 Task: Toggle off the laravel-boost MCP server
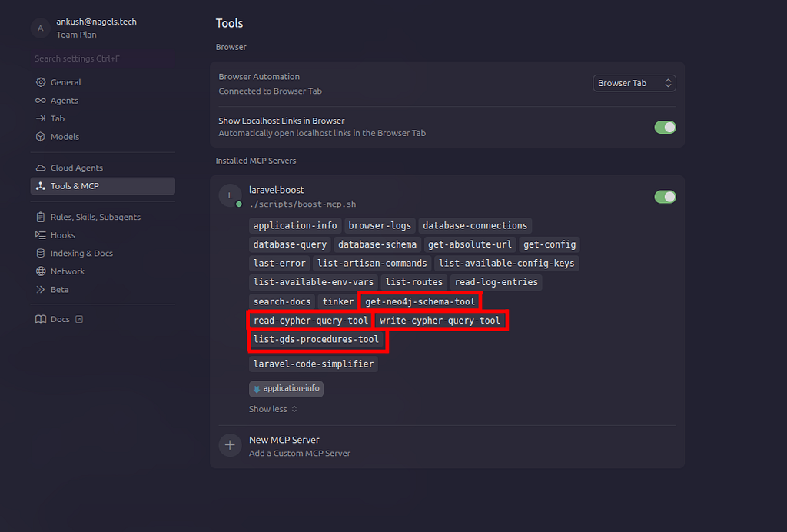point(665,197)
